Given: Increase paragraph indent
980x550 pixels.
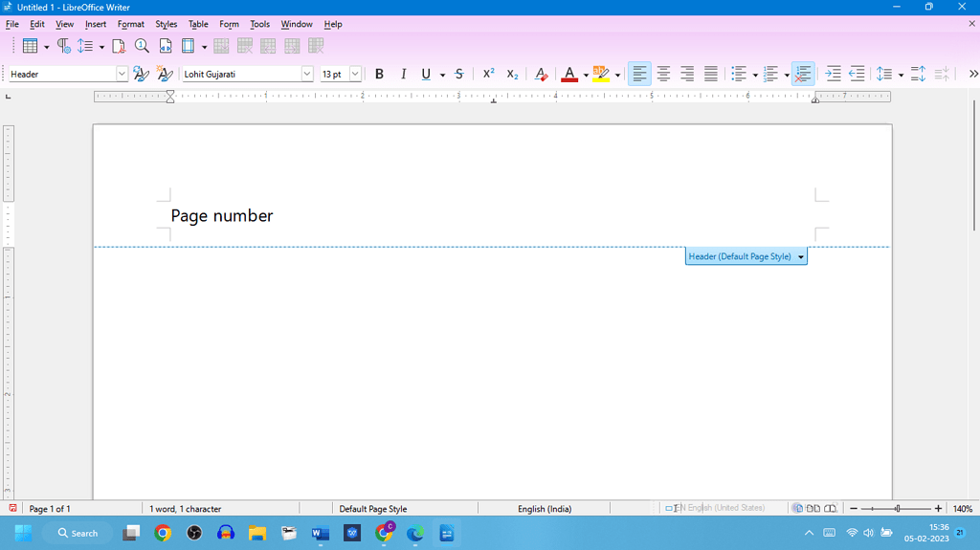Looking at the screenshot, I should click(x=834, y=74).
